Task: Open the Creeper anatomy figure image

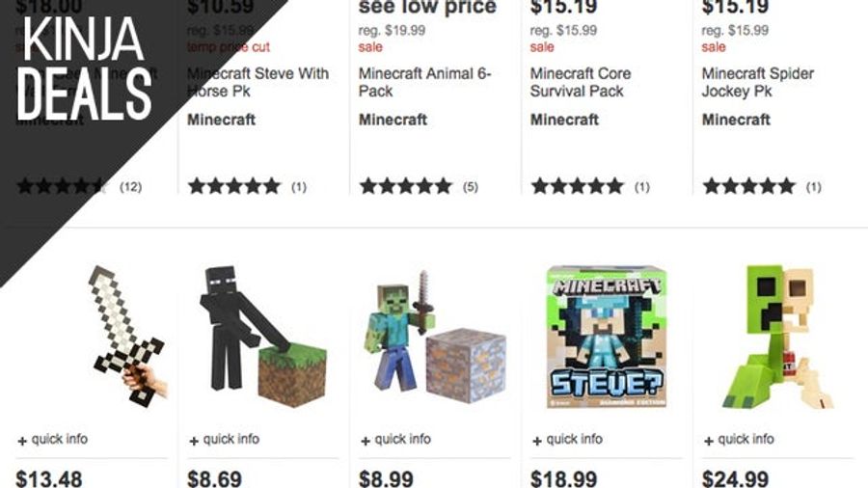Action: tap(777, 337)
